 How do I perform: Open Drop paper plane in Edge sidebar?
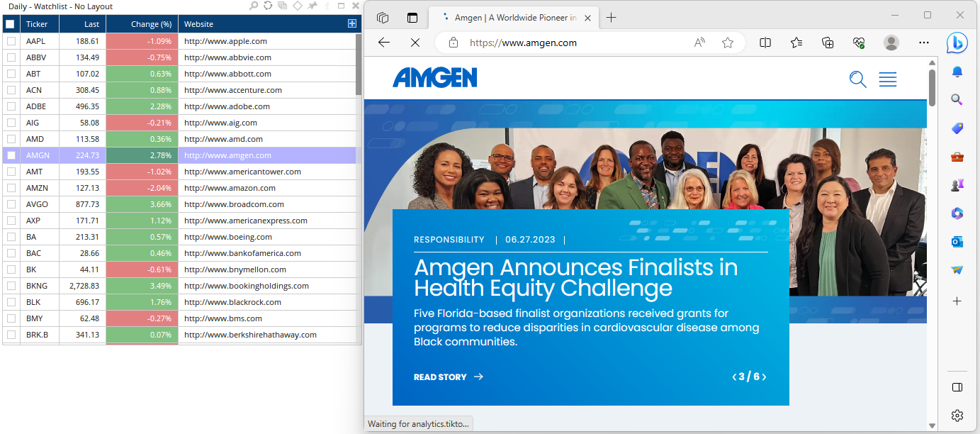957,270
